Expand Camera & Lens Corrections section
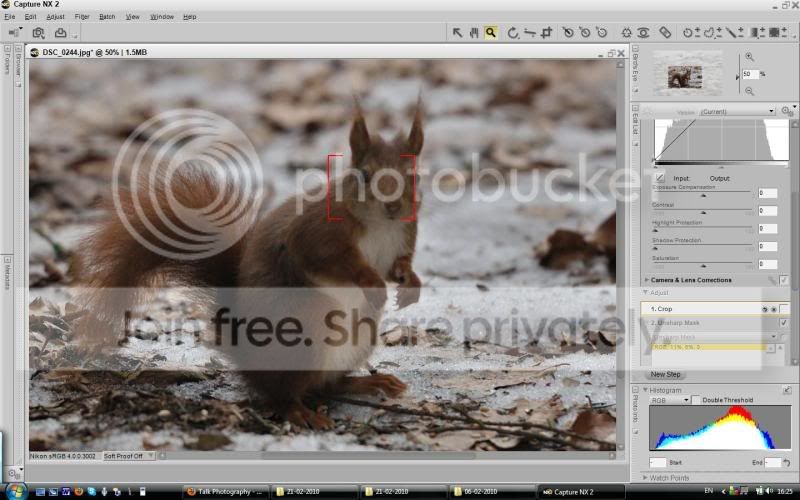 tap(646, 280)
